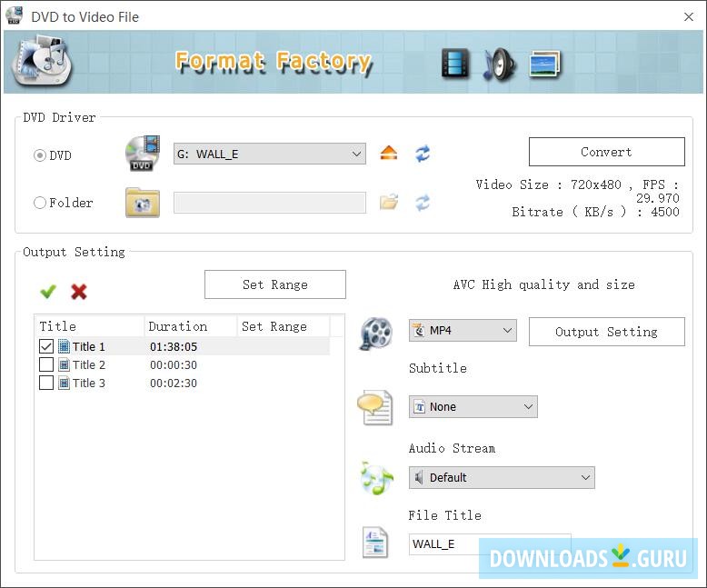Click the picture banner icon
The width and height of the screenshot is (707, 588).
click(544, 64)
